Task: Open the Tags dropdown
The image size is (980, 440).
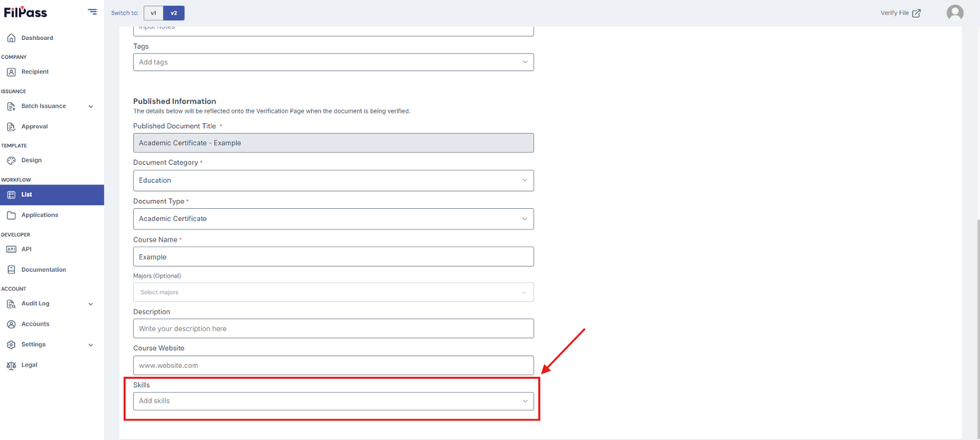Action: (x=333, y=62)
